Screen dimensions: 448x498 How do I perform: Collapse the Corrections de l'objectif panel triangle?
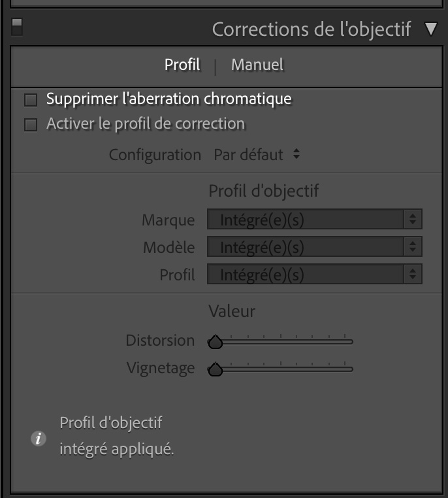pyautogui.click(x=431, y=29)
